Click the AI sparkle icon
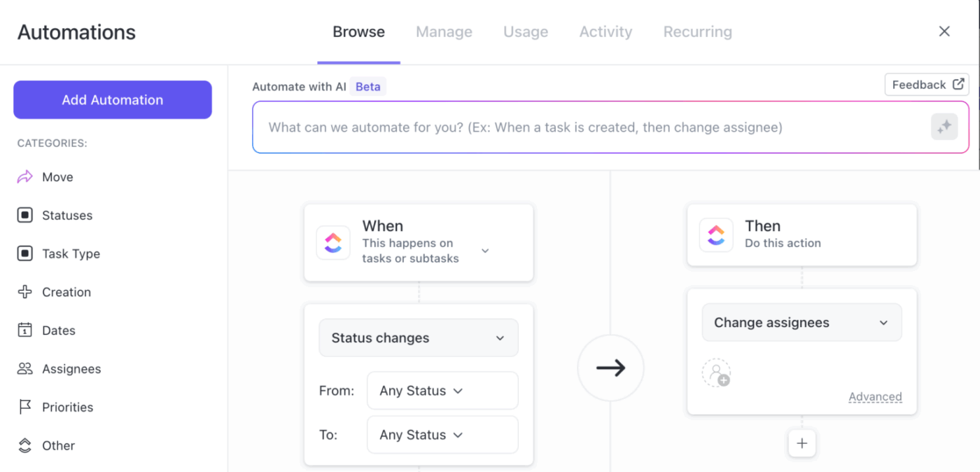 click(x=944, y=127)
